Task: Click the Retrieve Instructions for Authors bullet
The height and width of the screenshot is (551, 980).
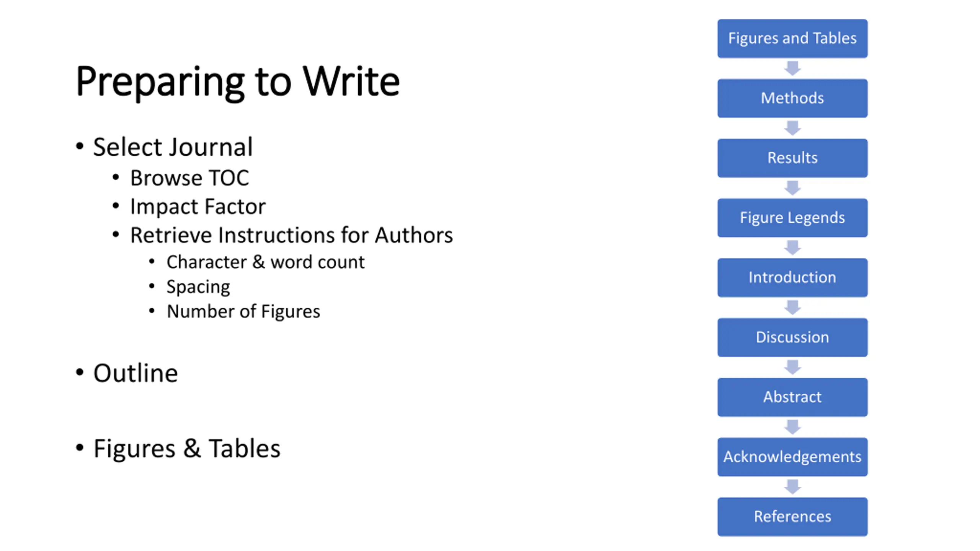Action: click(291, 235)
